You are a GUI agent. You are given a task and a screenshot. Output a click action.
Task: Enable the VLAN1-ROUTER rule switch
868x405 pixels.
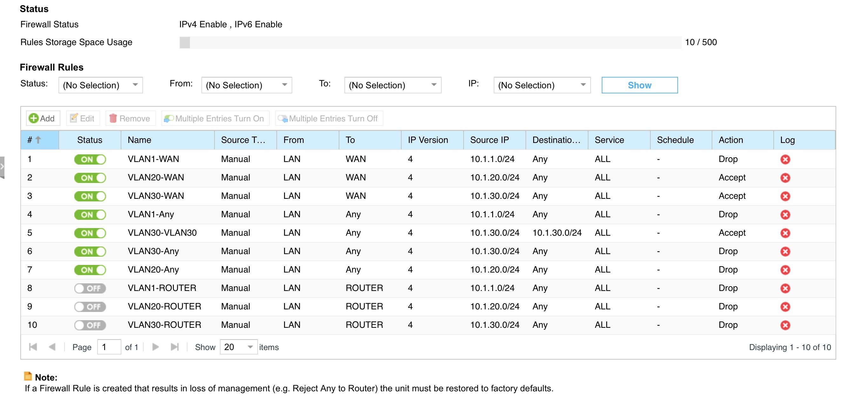tap(90, 288)
